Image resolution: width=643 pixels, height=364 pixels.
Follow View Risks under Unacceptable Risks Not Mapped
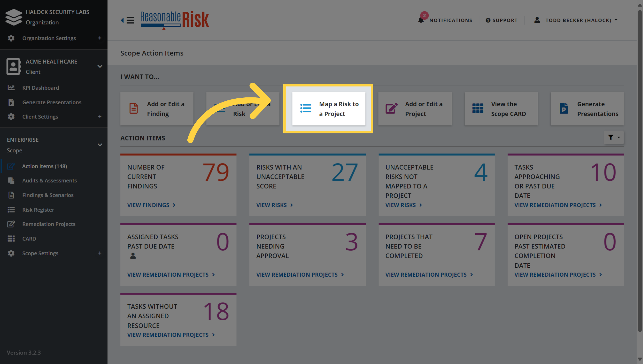[404, 205]
